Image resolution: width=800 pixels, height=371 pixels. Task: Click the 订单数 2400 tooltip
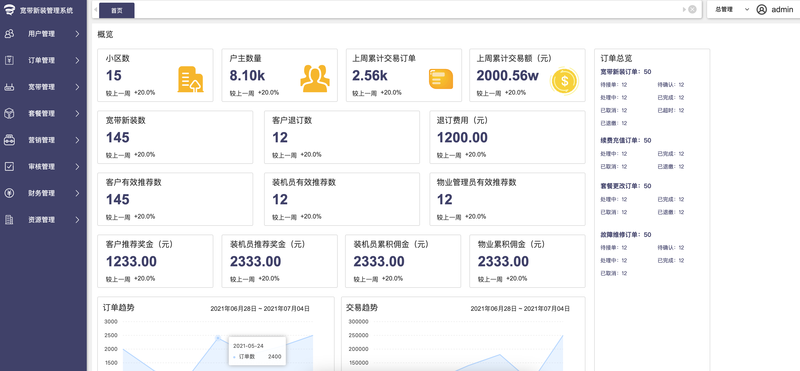pyautogui.click(x=257, y=351)
